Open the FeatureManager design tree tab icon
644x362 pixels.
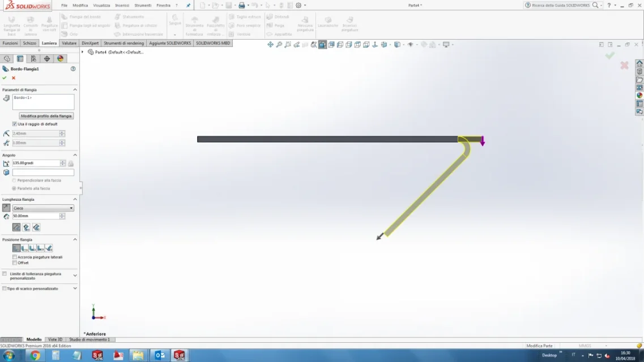[x=7, y=59]
